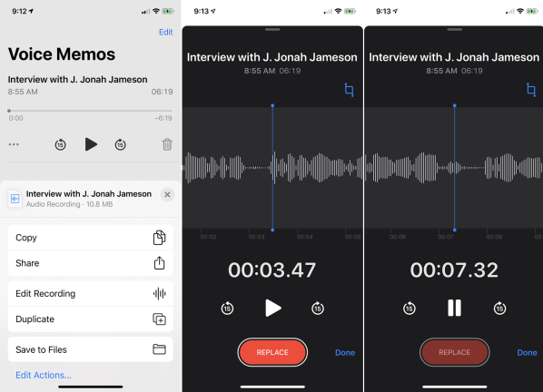Close the share sheet with the X button
Screen dimensions: 543x392
click(x=167, y=195)
